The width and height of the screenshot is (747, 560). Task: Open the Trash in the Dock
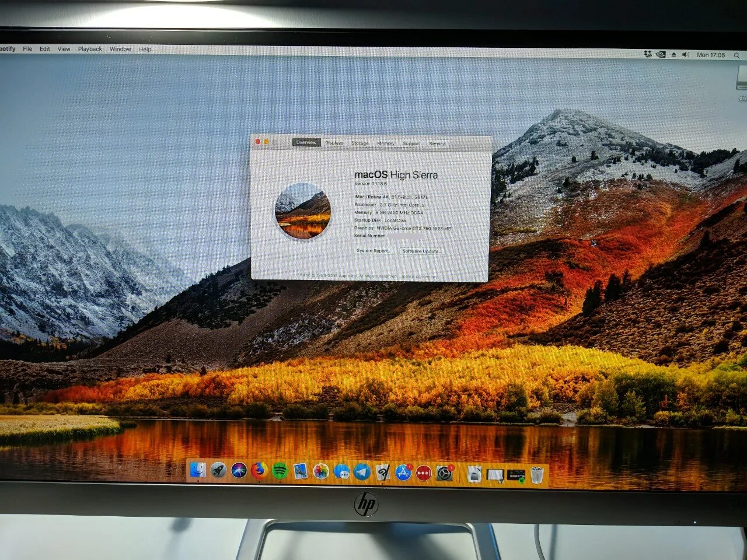point(537,475)
